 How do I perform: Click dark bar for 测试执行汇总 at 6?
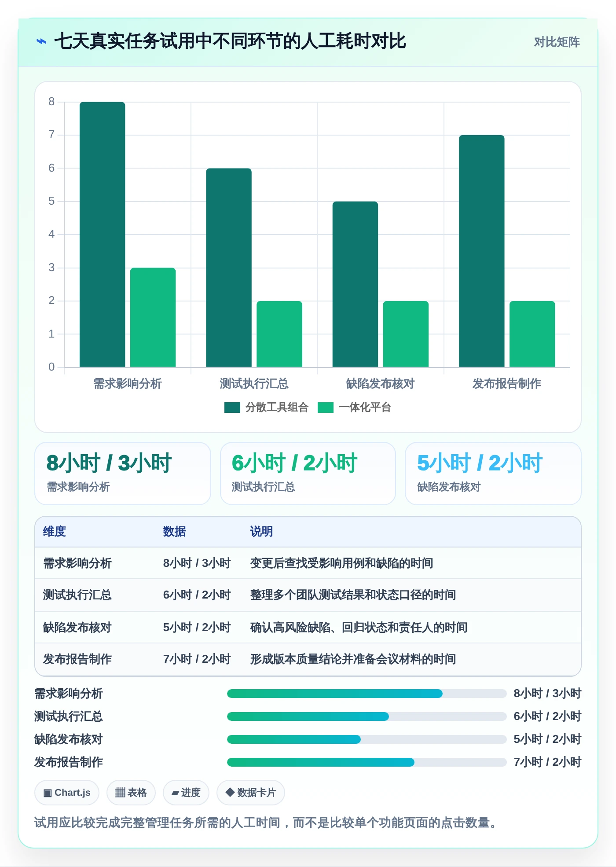[x=229, y=268]
